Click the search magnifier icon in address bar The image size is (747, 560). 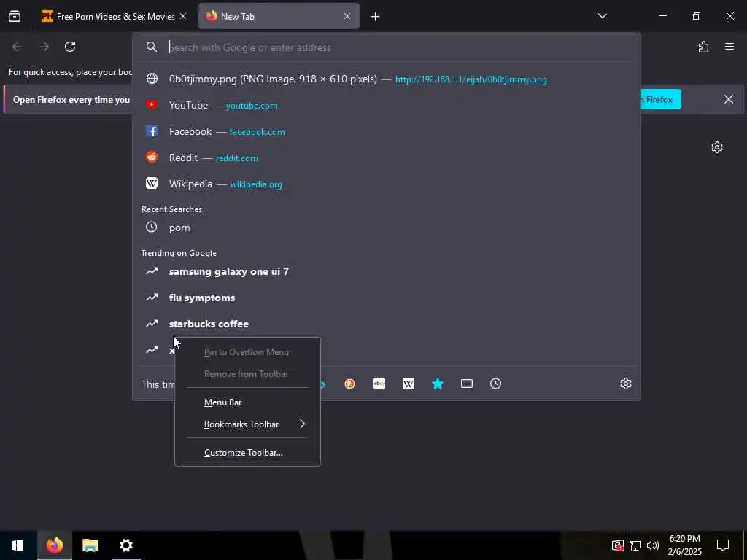(x=152, y=47)
